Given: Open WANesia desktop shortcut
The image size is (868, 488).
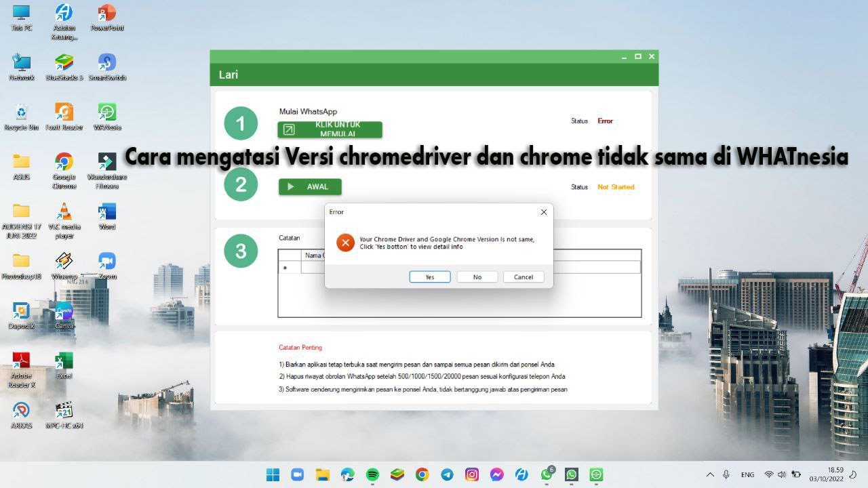Looking at the screenshot, I should point(107,117).
